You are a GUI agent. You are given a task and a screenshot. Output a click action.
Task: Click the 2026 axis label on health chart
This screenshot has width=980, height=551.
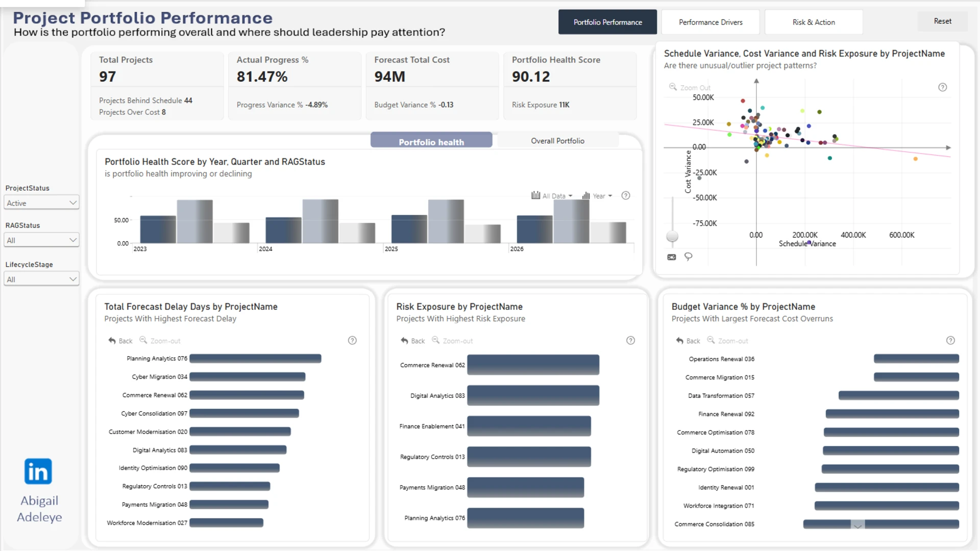point(517,249)
